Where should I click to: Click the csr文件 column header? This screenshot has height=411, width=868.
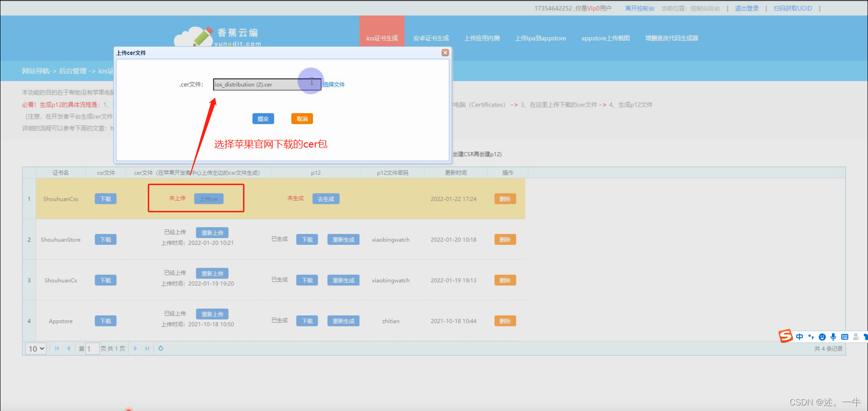point(106,173)
